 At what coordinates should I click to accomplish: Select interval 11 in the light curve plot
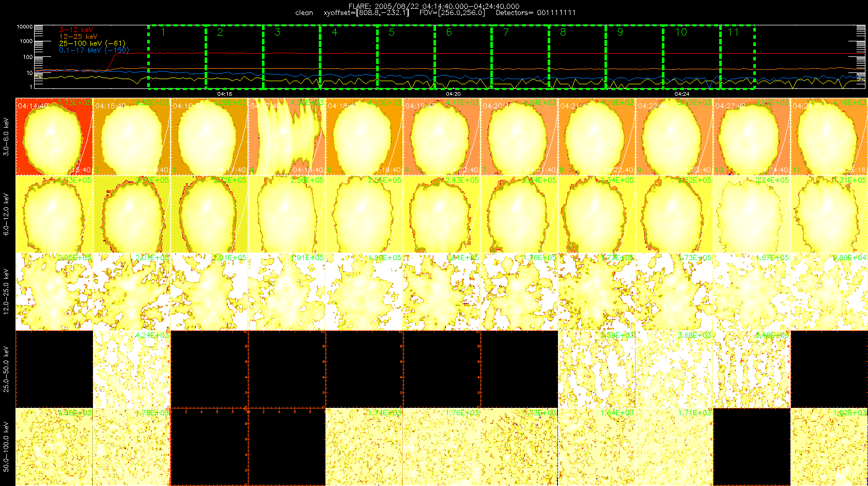tap(738, 57)
